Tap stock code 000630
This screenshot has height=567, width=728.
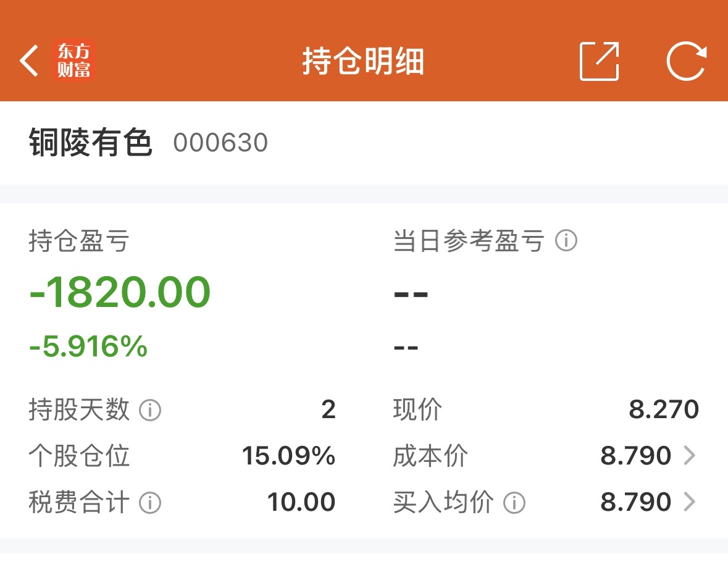pos(220,143)
